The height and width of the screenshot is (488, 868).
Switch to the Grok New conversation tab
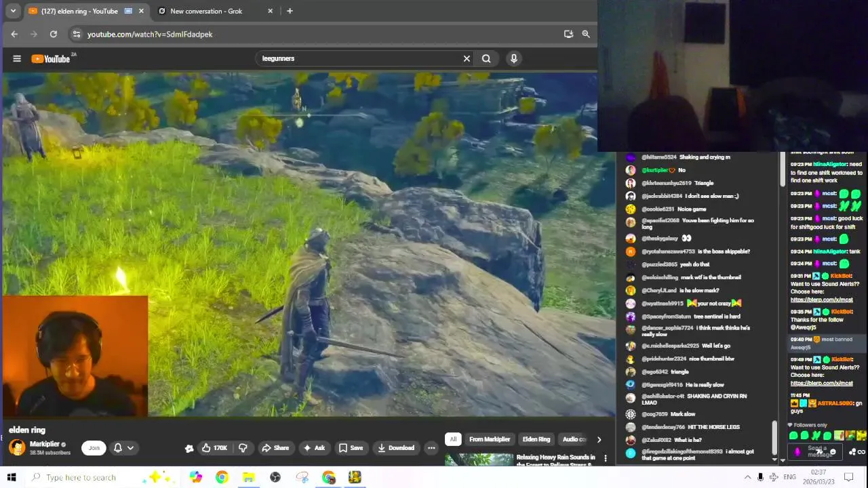tap(207, 11)
